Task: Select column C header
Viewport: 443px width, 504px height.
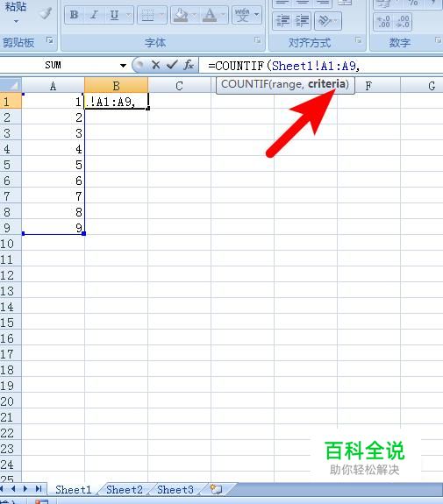Action: (x=179, y=86)
